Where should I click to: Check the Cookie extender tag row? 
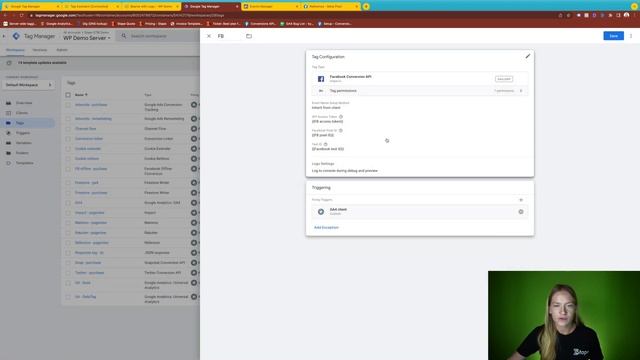[x=68, y=149]
